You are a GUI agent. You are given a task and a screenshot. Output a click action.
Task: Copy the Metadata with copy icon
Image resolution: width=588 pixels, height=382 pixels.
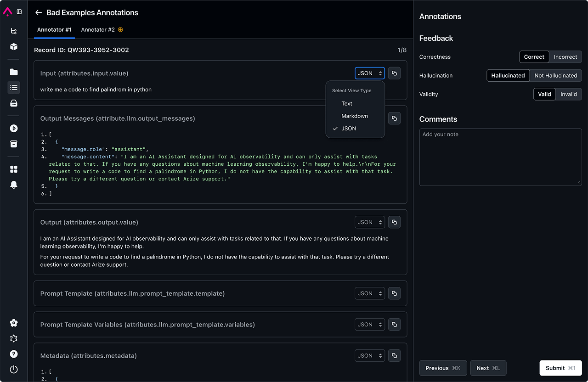(394, 355)
